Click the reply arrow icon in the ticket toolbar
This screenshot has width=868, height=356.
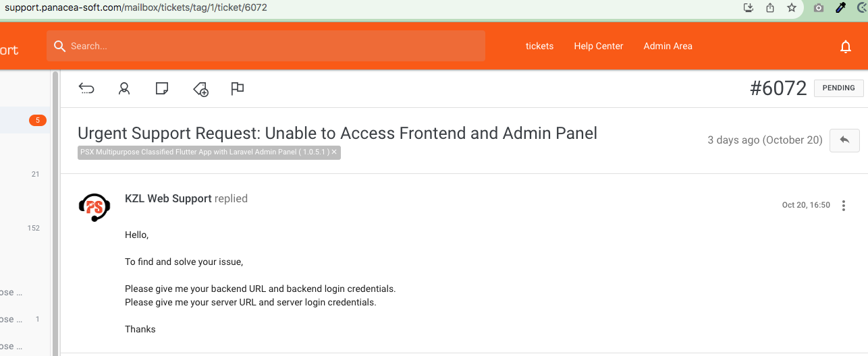click(86, 88)
